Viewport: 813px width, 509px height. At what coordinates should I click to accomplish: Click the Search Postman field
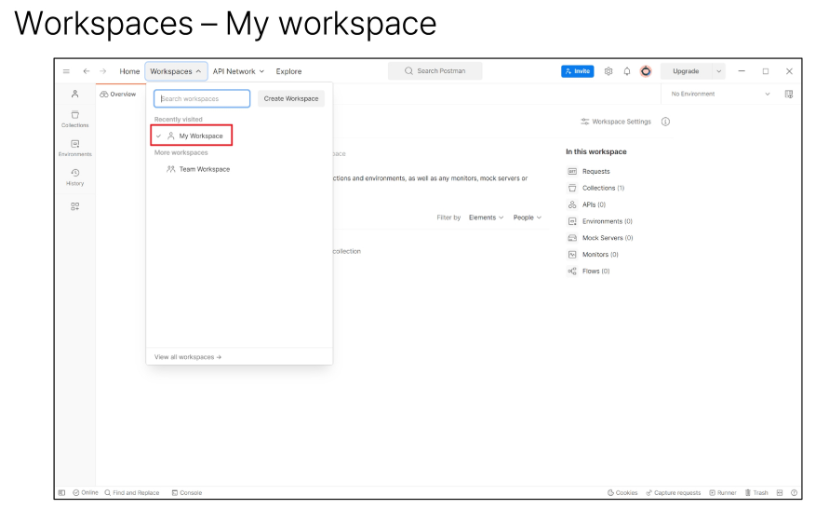pyautogui.click(x=435, y=70)
